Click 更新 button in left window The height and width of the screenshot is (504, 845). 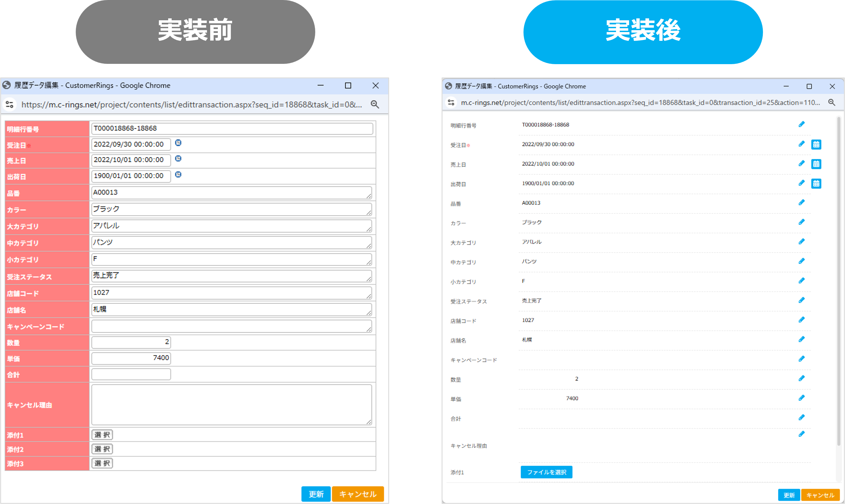click(x=316, y=494)
